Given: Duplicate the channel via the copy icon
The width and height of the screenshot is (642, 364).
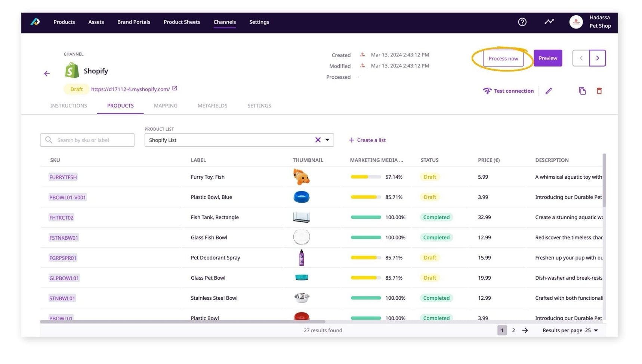Looking at the screenshot, I should tap(582, 91).
